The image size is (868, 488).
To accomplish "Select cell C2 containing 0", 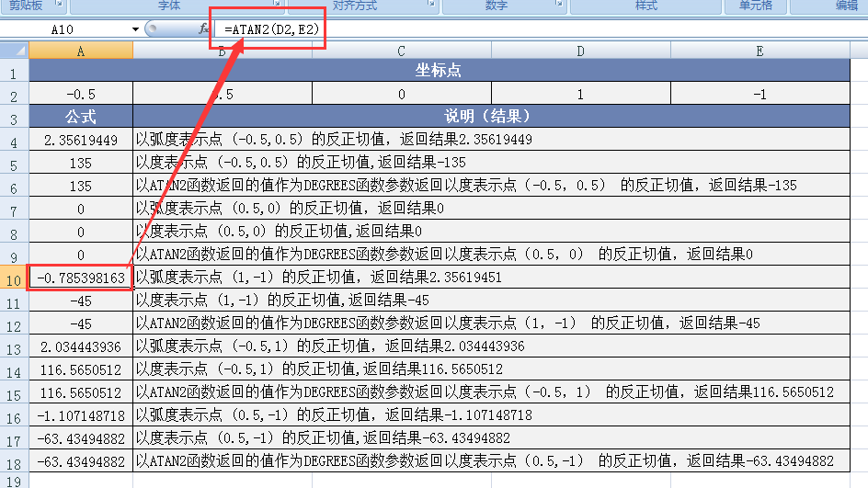I will 401,94.
